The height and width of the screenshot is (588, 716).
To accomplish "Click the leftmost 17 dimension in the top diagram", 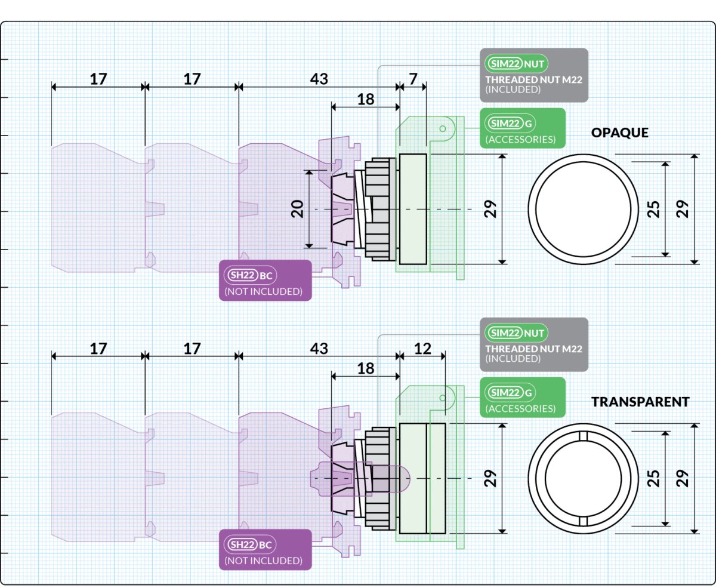I will 98,78.
